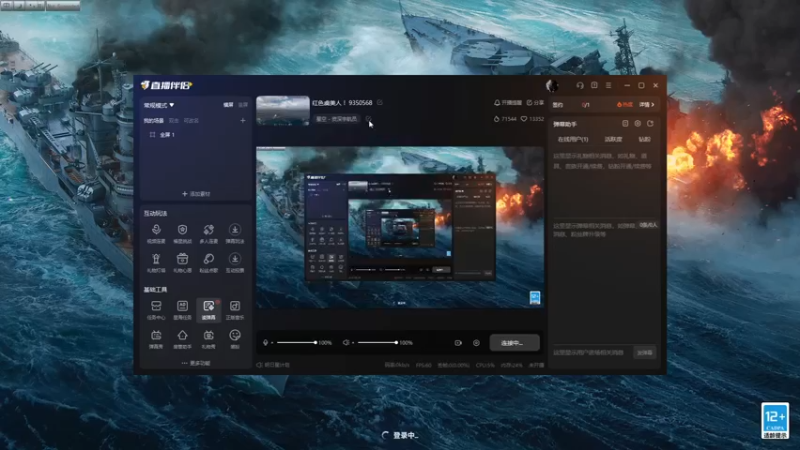Viewport: 800px width, 450px height.
Task: Click the feedback icon in title bar
Action: coord(594,85)
